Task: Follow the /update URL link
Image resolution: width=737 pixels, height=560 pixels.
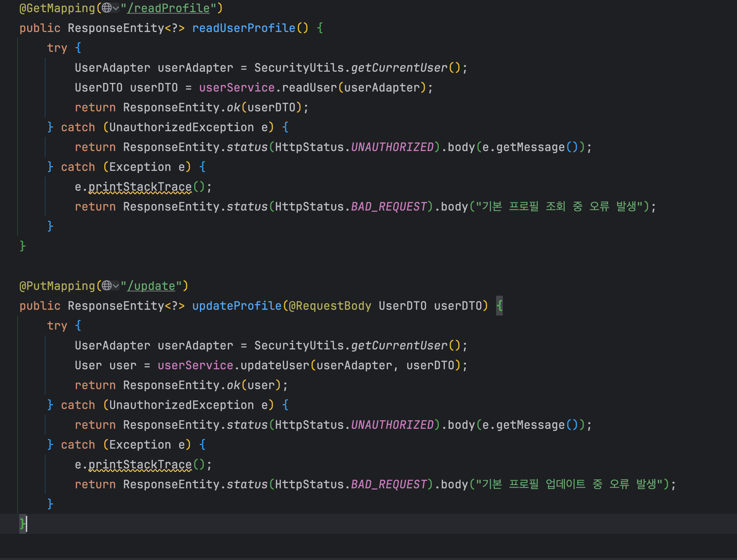Action: tap(151, 286)
